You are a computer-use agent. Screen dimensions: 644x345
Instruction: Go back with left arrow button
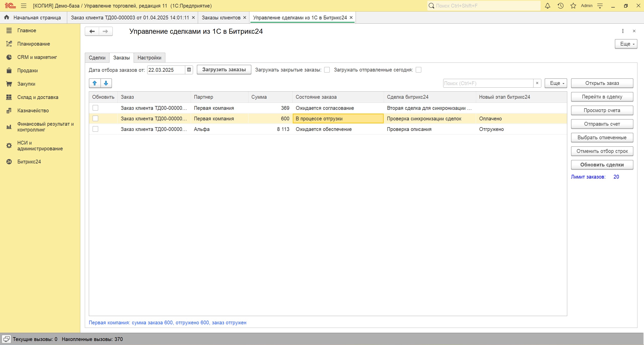point(92,31)
